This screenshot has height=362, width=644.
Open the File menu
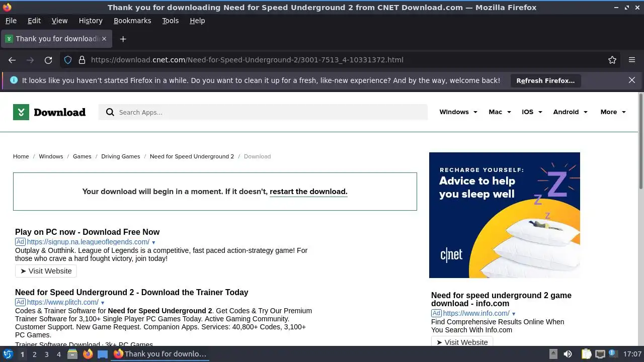click(x=11, y=21)
